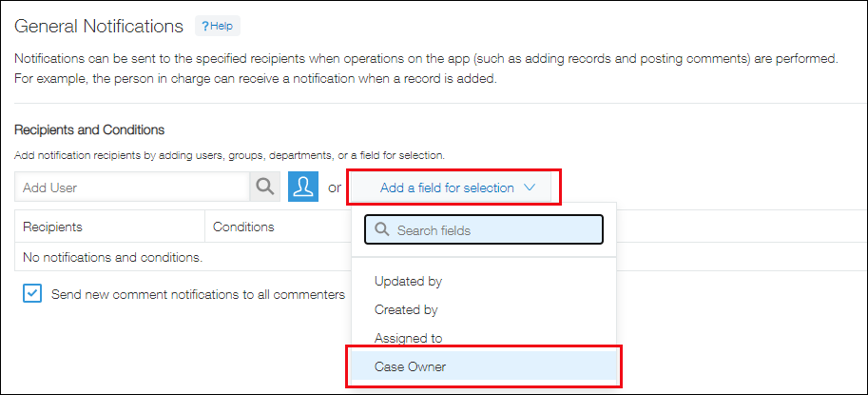Open the user/group picker icon
The image size is (868, 395).
303,188
